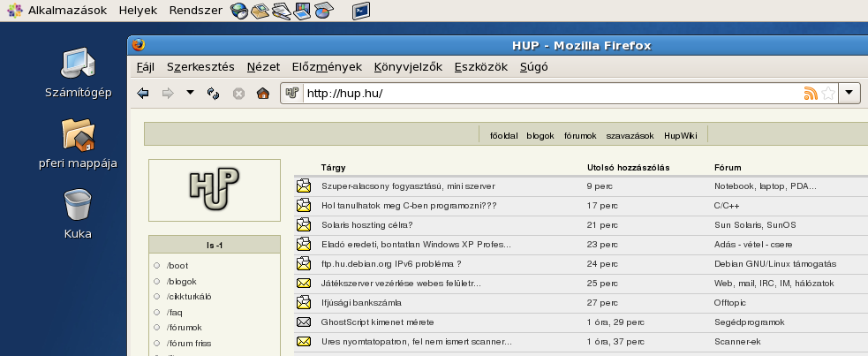Open the Alkalmazások panel menu
Screen dimensions: 868x356
[57, 11]
